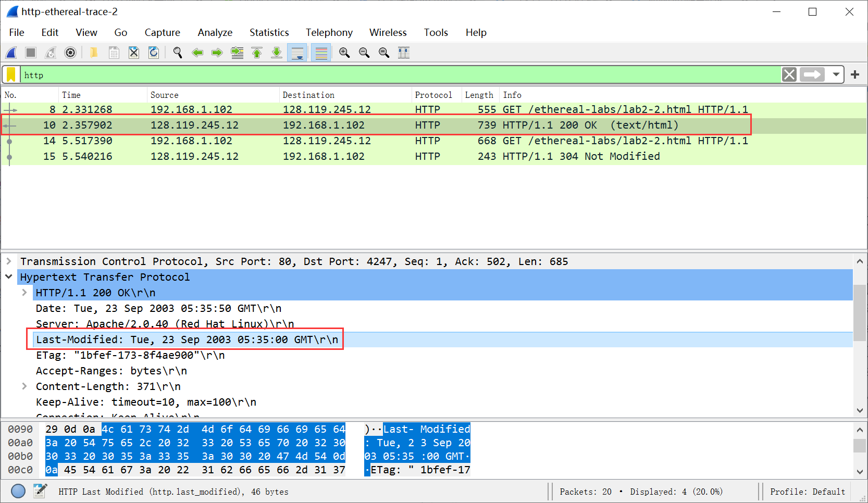868x503 pixels.
Task: Zoom out the main window text
Action: pos(364,53)
